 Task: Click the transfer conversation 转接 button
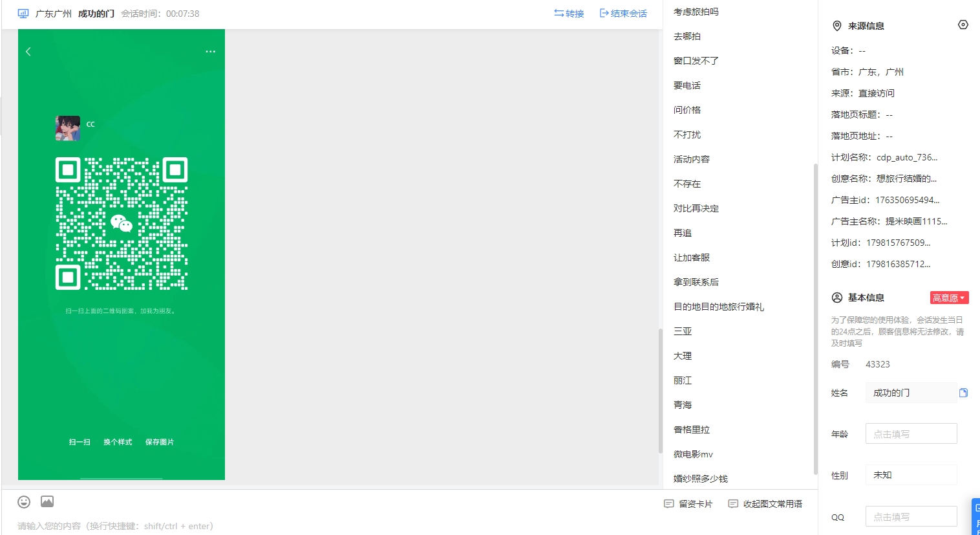point(569,14)
